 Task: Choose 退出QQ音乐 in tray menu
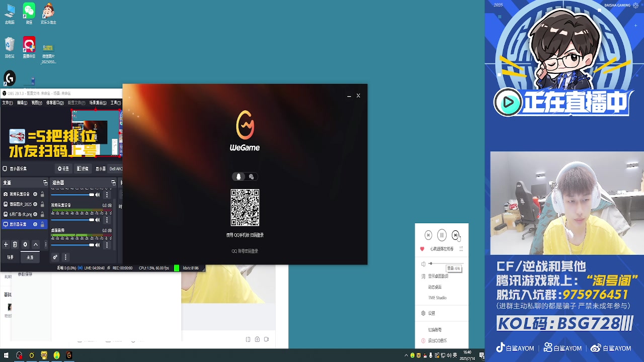click(437, 341)
